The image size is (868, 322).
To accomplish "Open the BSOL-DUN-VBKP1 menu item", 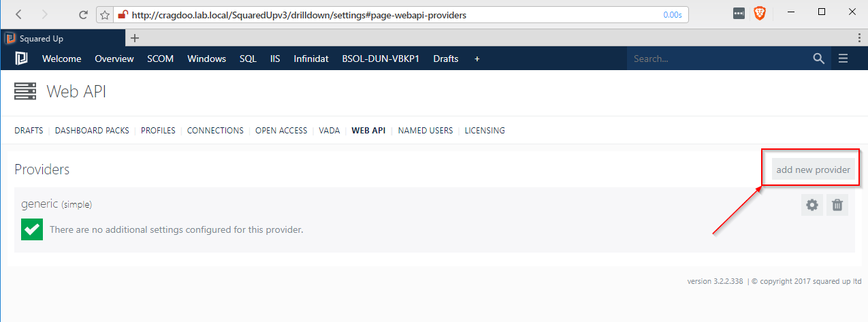I will (x=381, y=59).
